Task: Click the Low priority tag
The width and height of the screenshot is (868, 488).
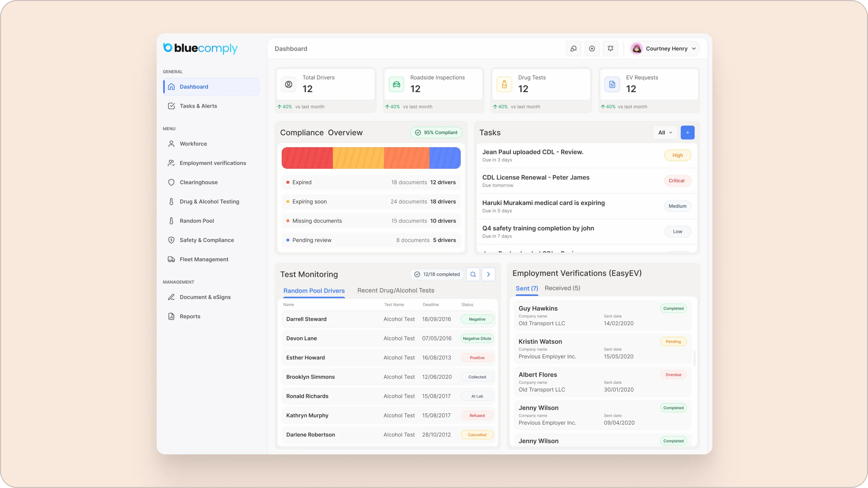Action: pyautogui.click(x=677, y=231)
